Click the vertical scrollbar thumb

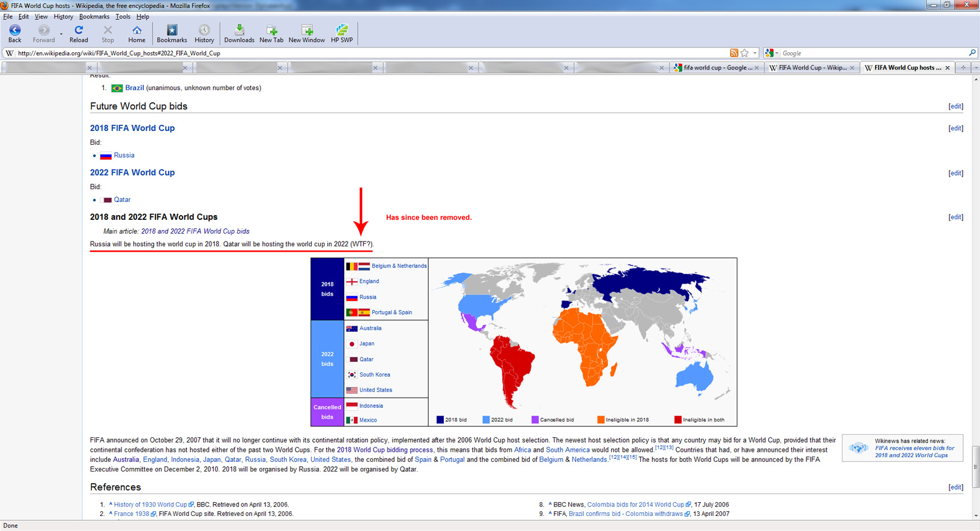[975, 467]
